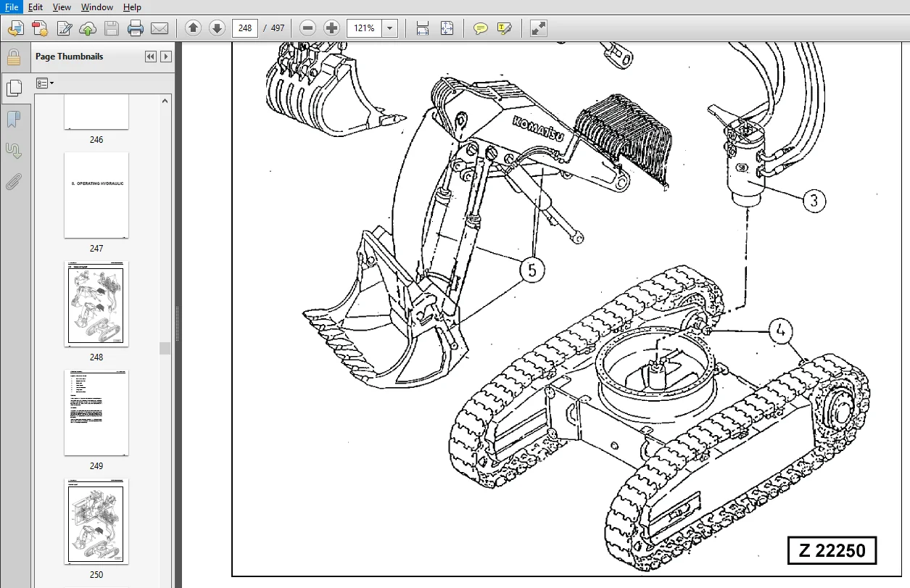This screenshot has width=910, height=588.
Task: Enter Read Mode with expand arrows icon
Action: point(538,28)
